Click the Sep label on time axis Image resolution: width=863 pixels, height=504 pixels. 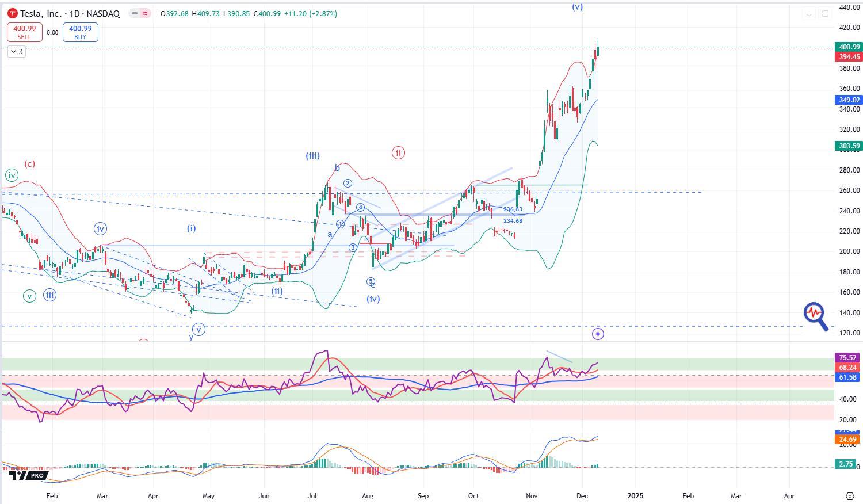[423, 495]
